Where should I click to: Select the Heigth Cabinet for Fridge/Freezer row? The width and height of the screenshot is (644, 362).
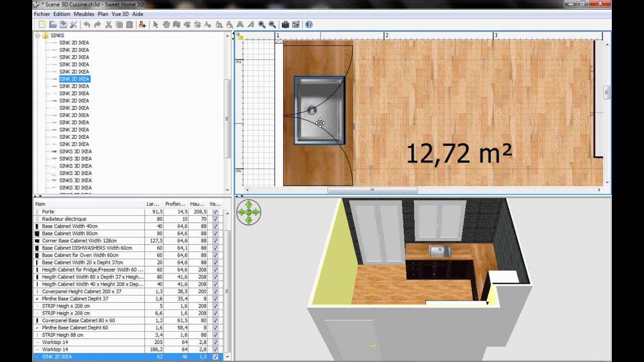pyautogui.click(x=127, y=270)
